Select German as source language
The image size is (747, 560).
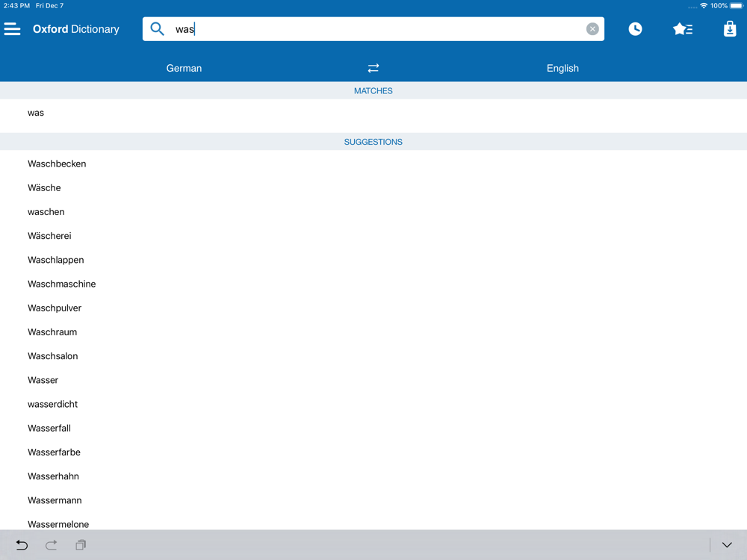click(184, 68)
